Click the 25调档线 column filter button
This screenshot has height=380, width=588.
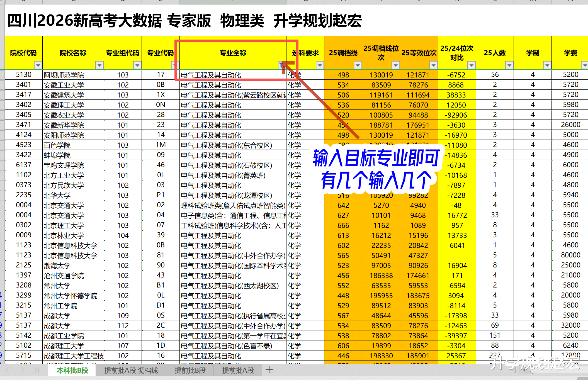358,65
